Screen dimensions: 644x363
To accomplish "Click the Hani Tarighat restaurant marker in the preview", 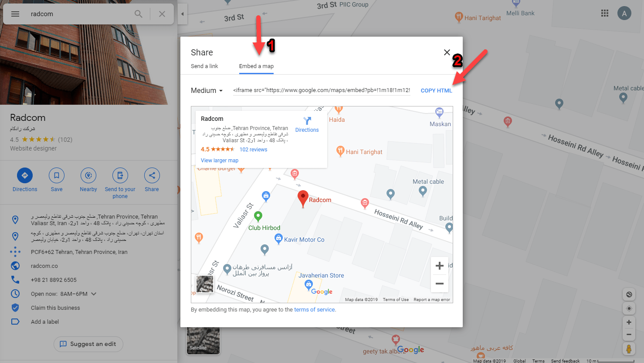I will pos(340,151).
